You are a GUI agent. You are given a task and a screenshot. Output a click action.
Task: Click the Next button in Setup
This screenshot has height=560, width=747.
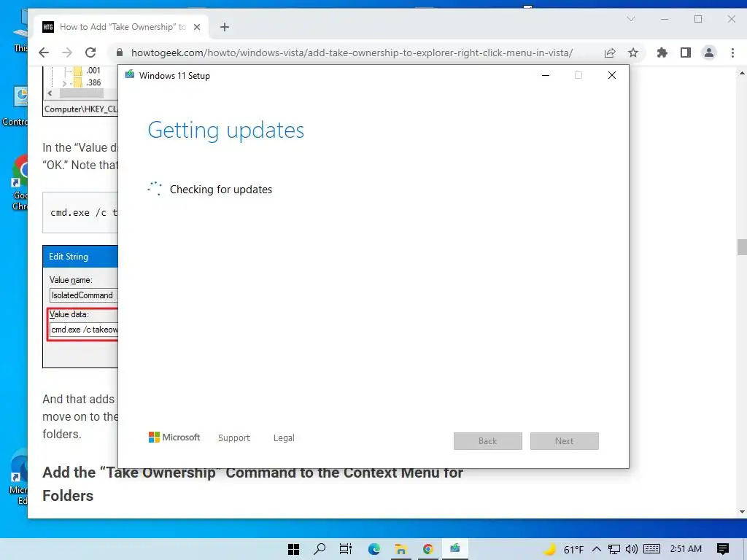[565, 441]
